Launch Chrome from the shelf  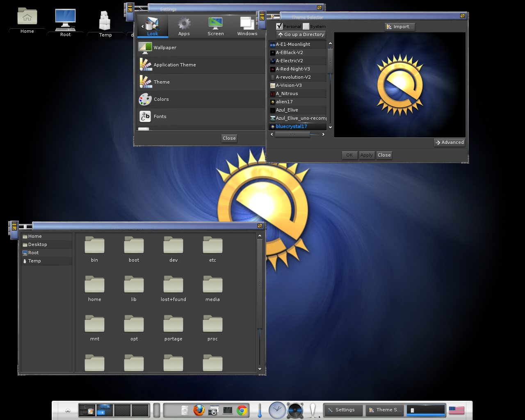point(242,410)
